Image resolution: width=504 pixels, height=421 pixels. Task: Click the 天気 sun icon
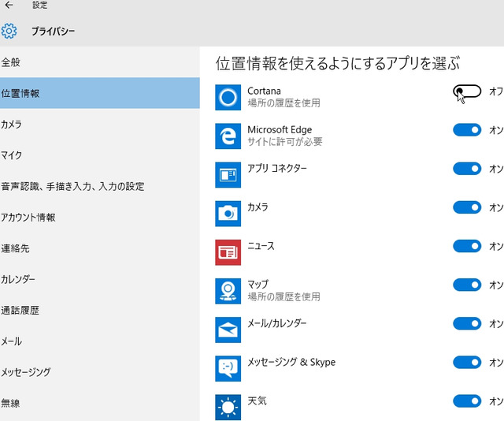(x=228, y=407)
